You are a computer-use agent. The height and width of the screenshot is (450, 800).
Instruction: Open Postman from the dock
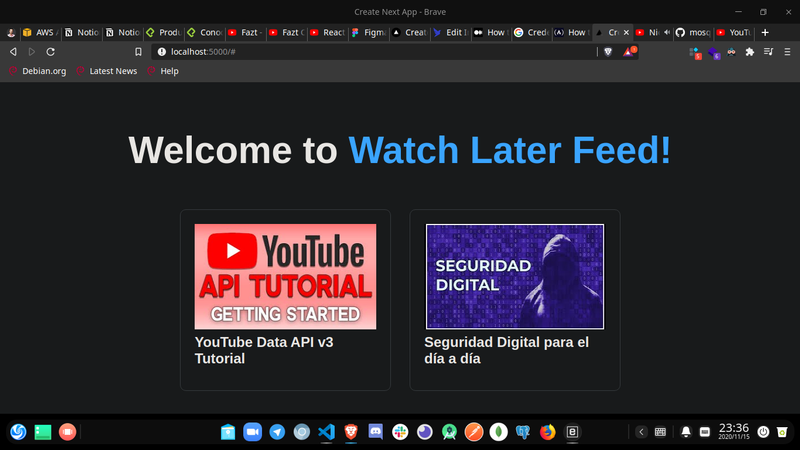(x=474, y=432)
